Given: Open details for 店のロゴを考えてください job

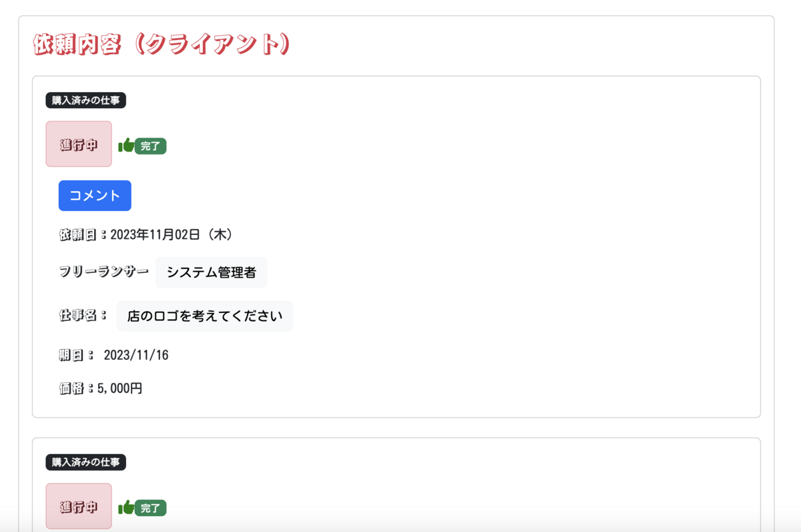Looking at the screenshot, I should tap(204, 316).
